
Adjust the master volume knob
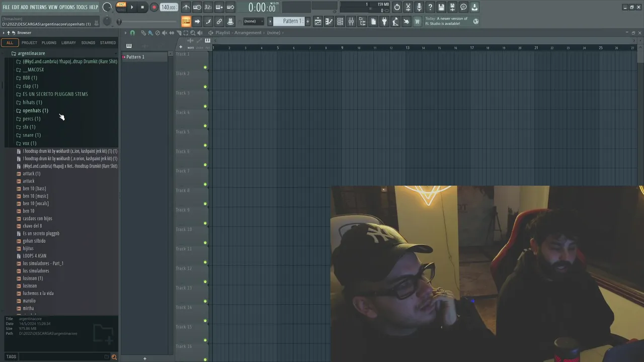(x=107, y=7)
